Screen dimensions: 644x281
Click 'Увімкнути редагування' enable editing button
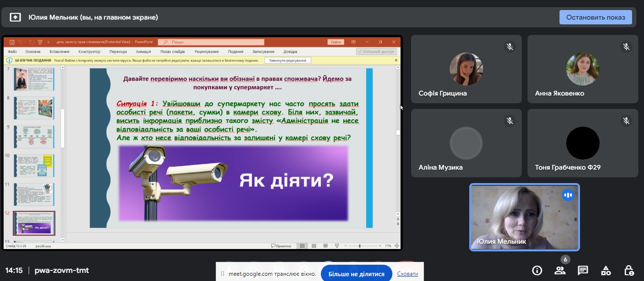pos(287,60)
